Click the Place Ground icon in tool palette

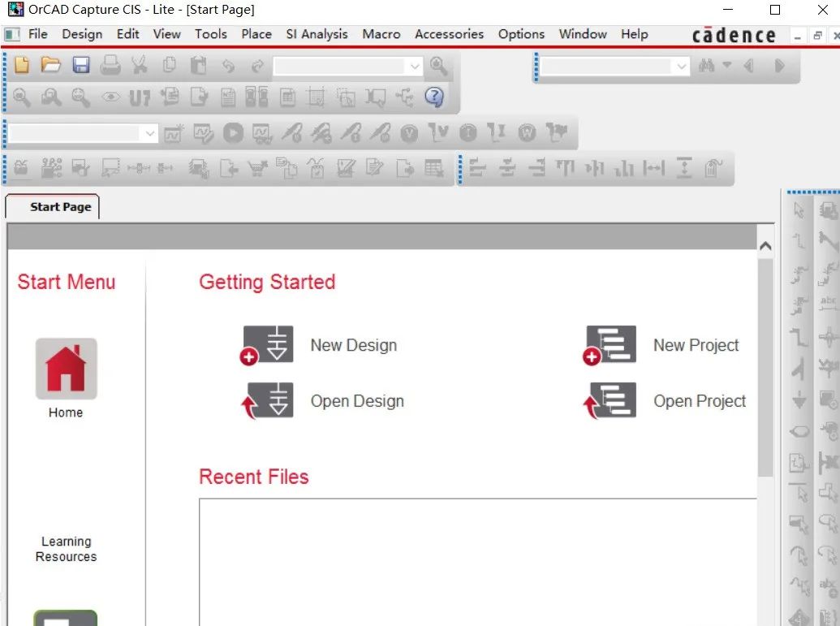799,400
